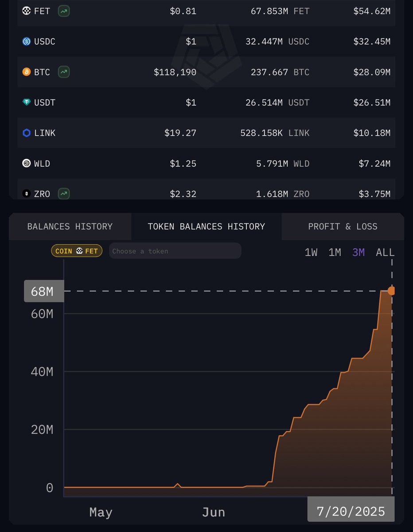The height and width of the screenshot is (532, 413).
Task: Focus the Choose a token field
Action: (x=175, y=251)
